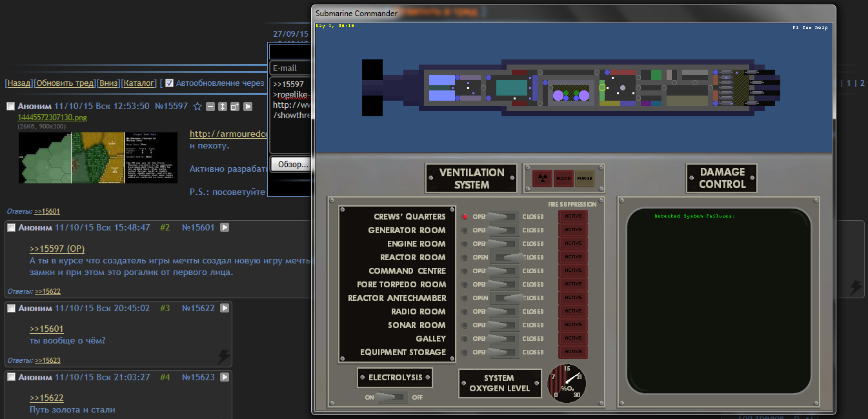Hide post №15597 using the minus icon
This screenshot has width=868, height=419.
point(210,107)
